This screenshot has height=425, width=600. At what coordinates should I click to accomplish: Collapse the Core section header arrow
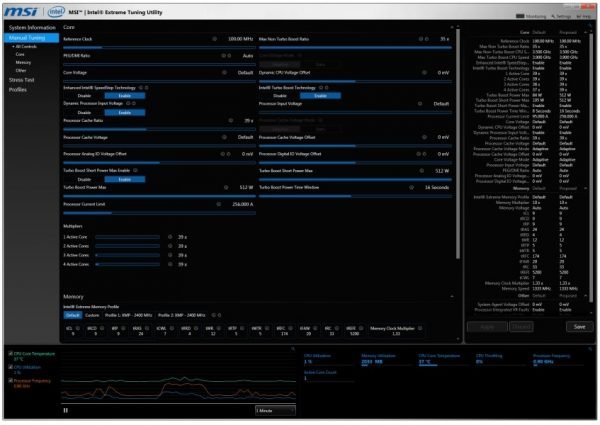[x=452, y=27]
